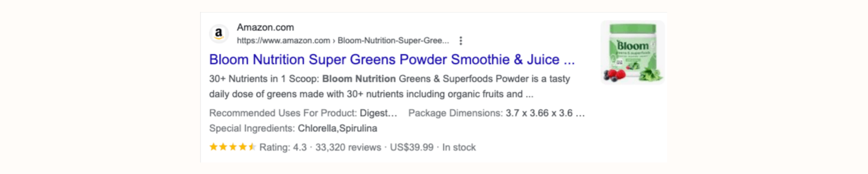Click the www.amazon.com URL text
Viewport: 868px width, 174px height.
283,41
